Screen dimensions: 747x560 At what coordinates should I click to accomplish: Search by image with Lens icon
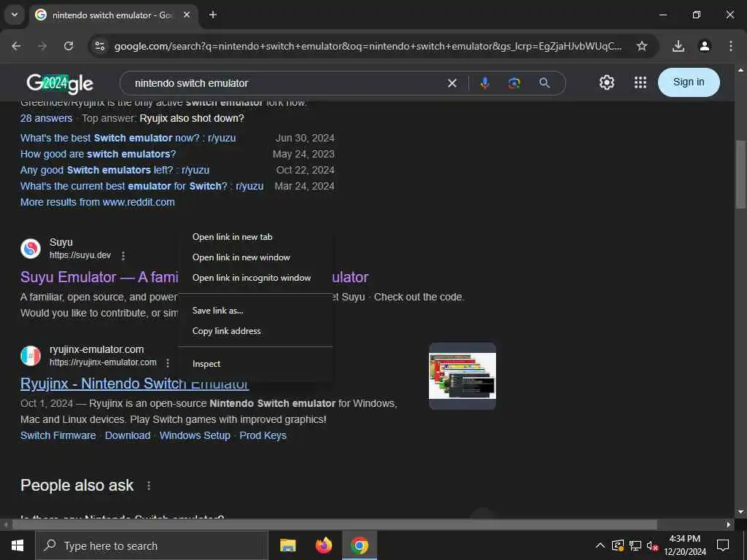[514, 83]
